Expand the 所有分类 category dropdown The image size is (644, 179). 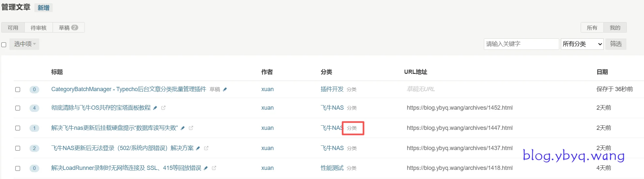(582, 44)
